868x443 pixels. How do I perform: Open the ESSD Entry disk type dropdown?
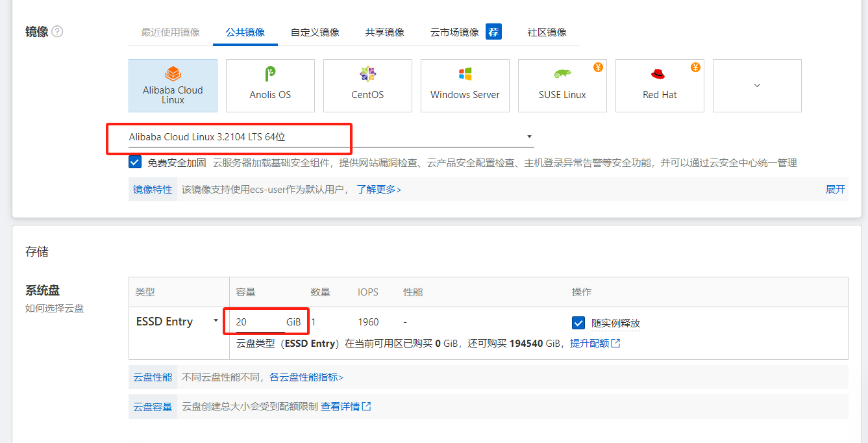tap(177, 322)
